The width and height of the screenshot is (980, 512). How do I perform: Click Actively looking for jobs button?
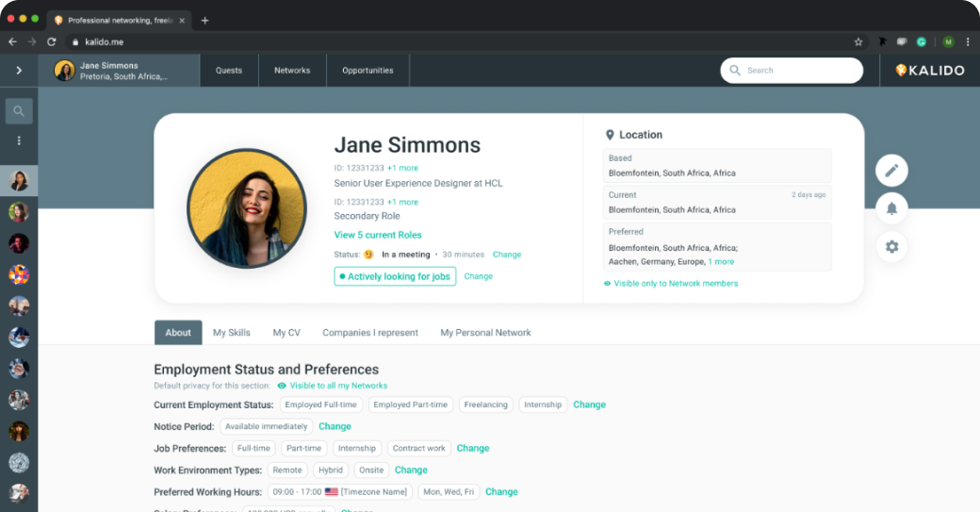pyautogui.click(x=395, y=276)
